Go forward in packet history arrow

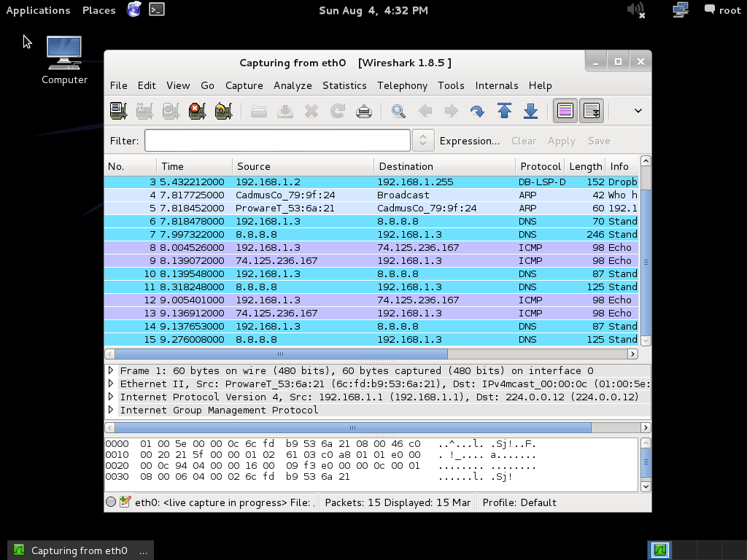[x=451, y=111]
